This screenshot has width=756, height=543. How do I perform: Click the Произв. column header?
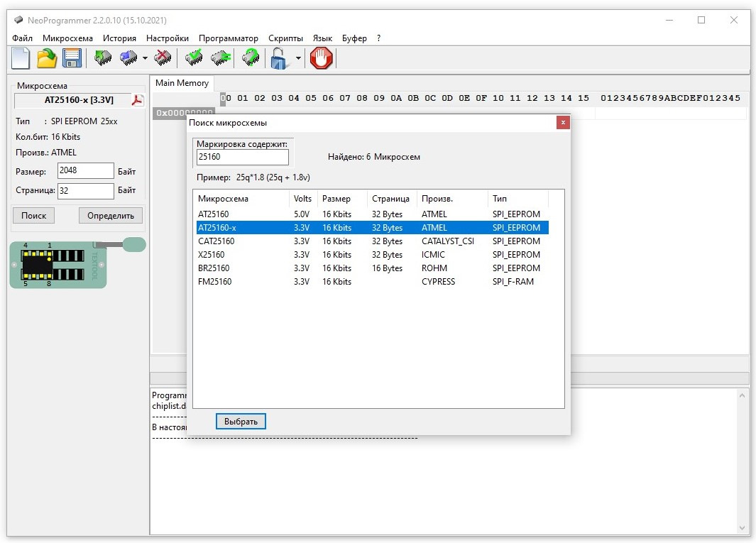click(452, 199)
